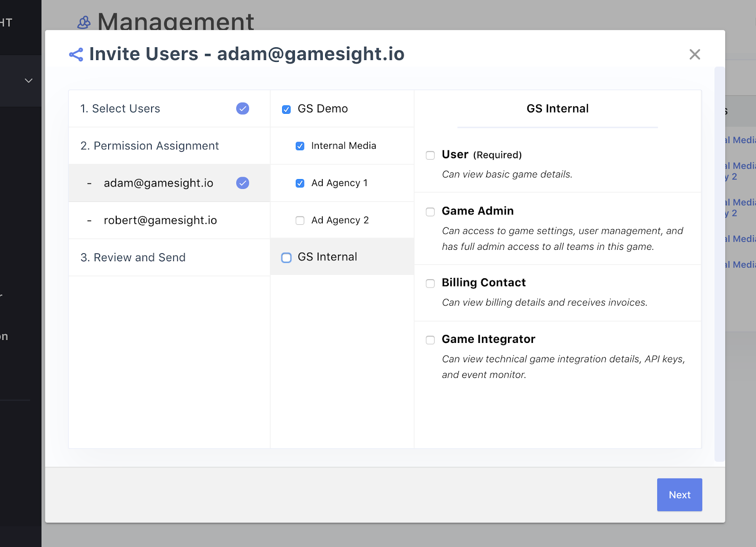Image resolution: width=756 pixels, height=547 pixels.
Task: Click the GS Internal permissions panel heading
Action: click(558, 109)
